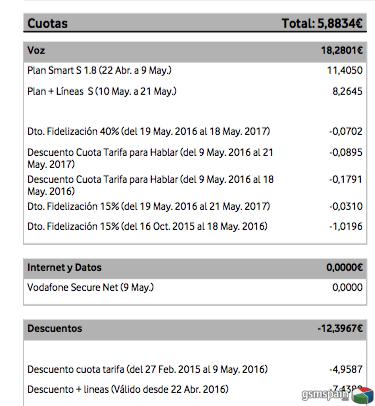
Task: Click the Total: 5,8834€ amount
Action: click(322, 23)
